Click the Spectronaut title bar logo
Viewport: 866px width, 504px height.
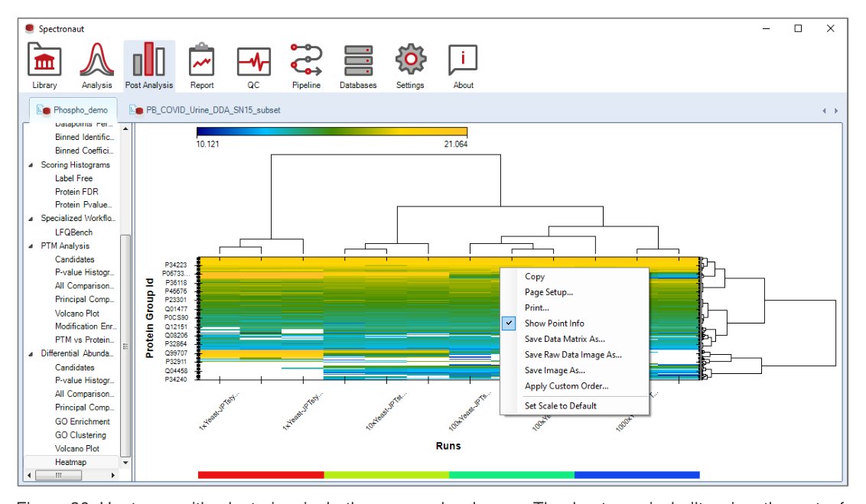pyautogui.click(x=30, y=28)
